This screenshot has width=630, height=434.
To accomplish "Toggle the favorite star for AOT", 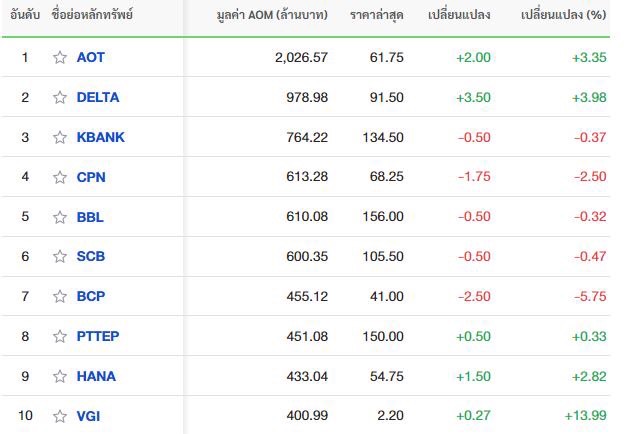I will pyautogui.click(x=60, y=57).
